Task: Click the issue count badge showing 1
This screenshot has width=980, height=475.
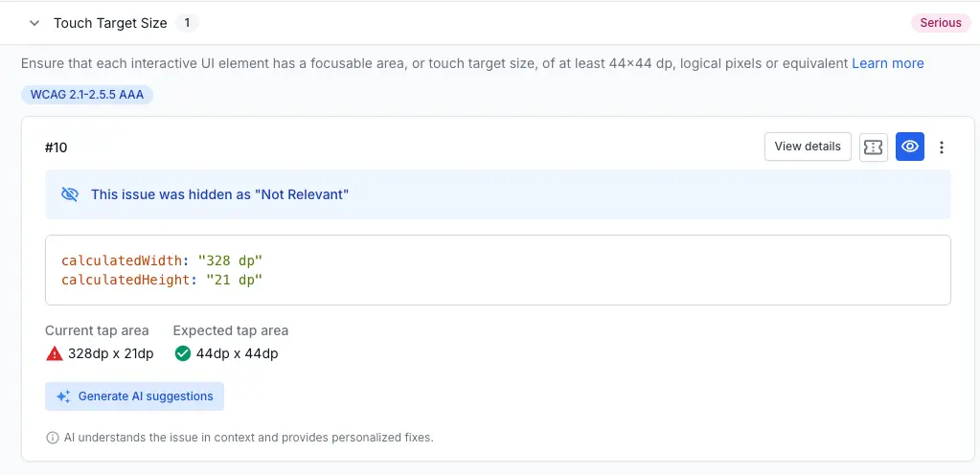Action: pos(188,23)
